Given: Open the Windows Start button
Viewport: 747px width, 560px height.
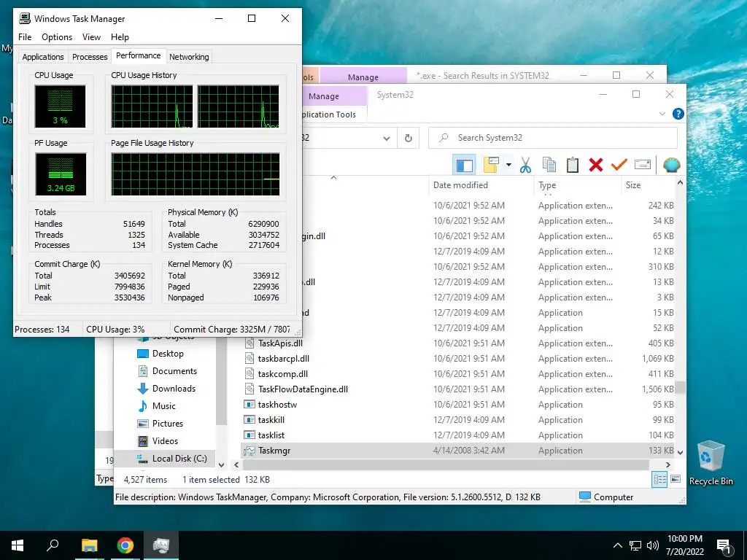Looking at the screenshot, I should pyautogui.click(x=18, y=545).
